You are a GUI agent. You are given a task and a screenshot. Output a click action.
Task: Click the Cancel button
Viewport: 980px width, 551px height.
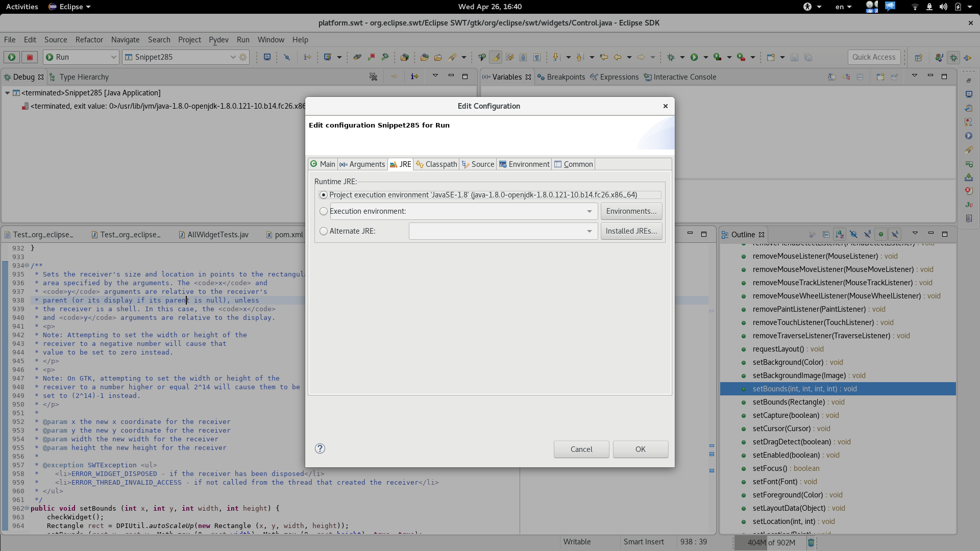click(581, 449)
